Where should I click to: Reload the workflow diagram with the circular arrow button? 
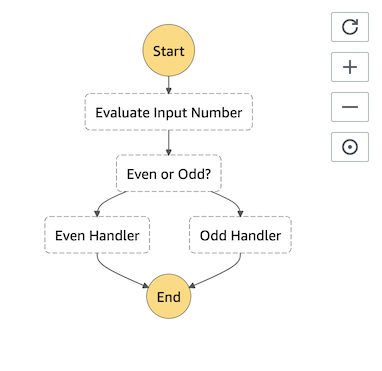(x=350, y=27)
